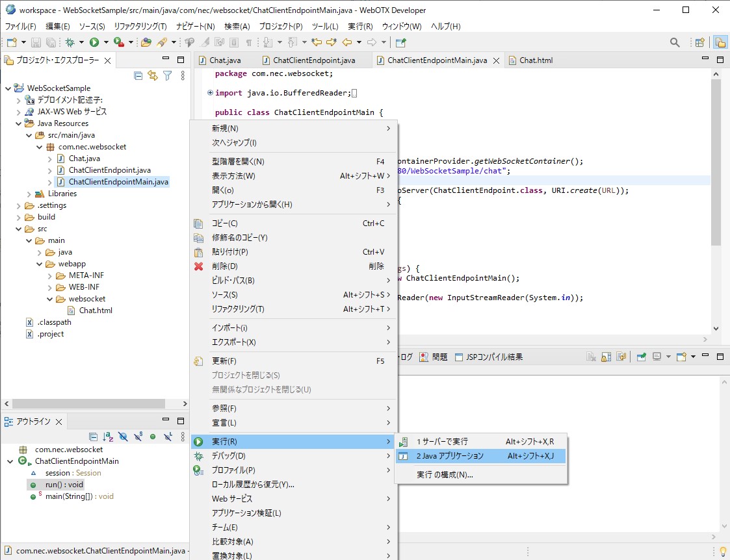Viewport: 730px width, 560px height.
Task: Click the Save icon in the toolbar
Action: tap(35, 42)
